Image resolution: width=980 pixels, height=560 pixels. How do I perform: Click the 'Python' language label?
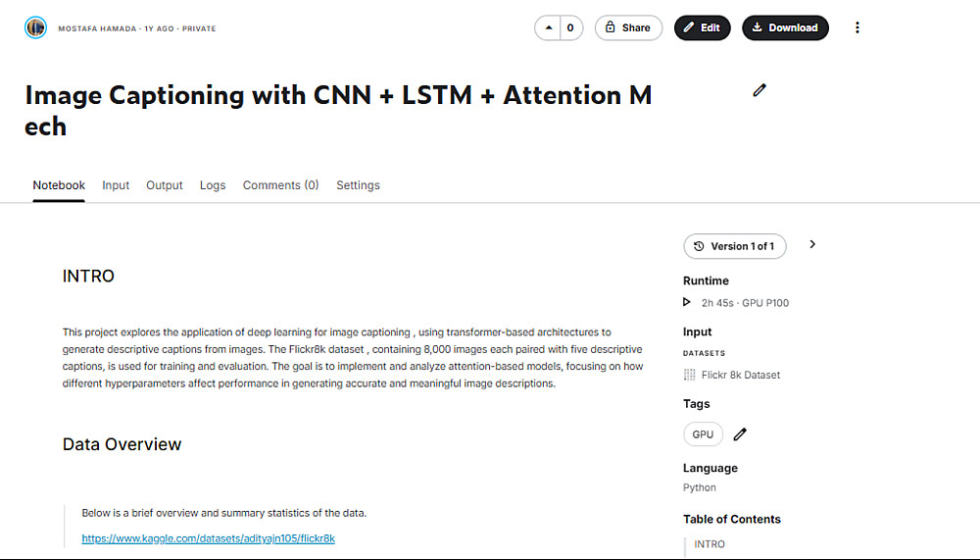coord(700,487)
